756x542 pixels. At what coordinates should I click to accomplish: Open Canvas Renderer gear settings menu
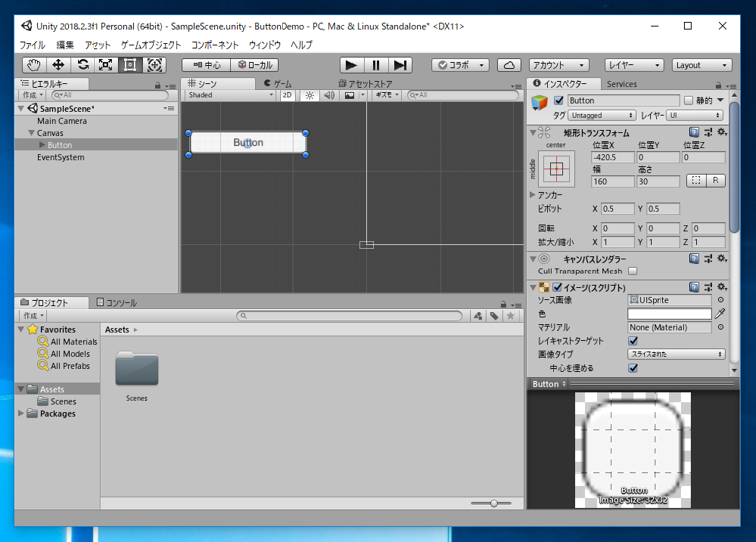pos(722,259)
